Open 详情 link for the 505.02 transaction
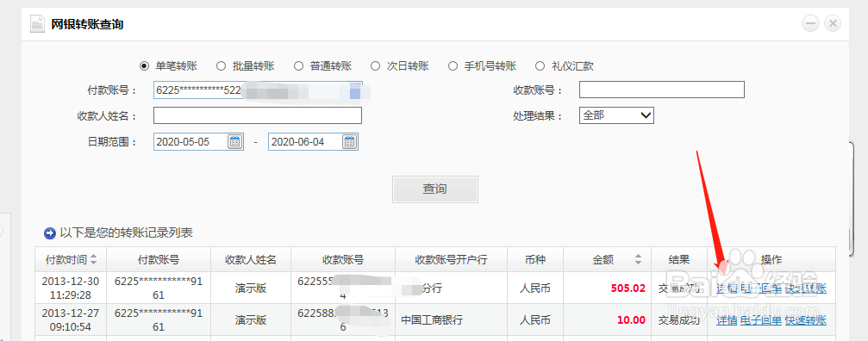 click(x=727, y=288)
